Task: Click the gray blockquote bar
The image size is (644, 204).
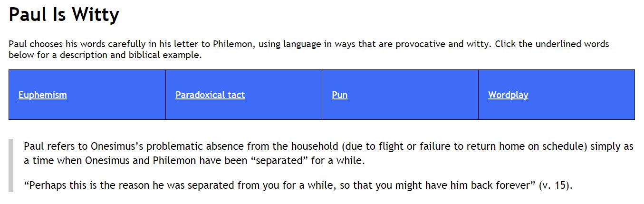Action: tap(11, 165)
